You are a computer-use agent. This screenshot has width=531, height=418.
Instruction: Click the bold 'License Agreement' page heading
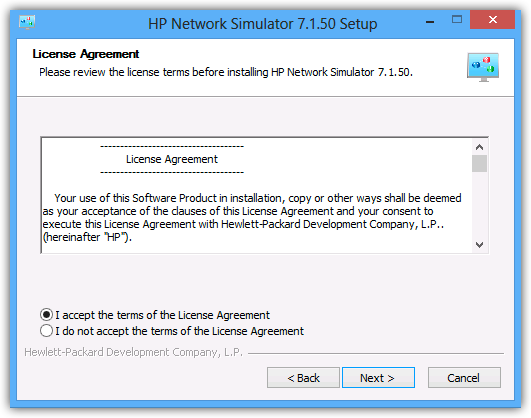(86, 54)
